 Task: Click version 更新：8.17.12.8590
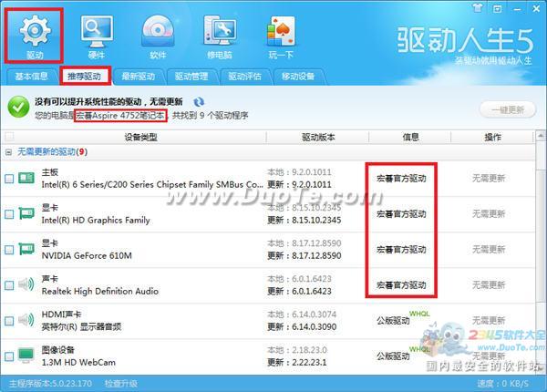click(x=304, y=255)
